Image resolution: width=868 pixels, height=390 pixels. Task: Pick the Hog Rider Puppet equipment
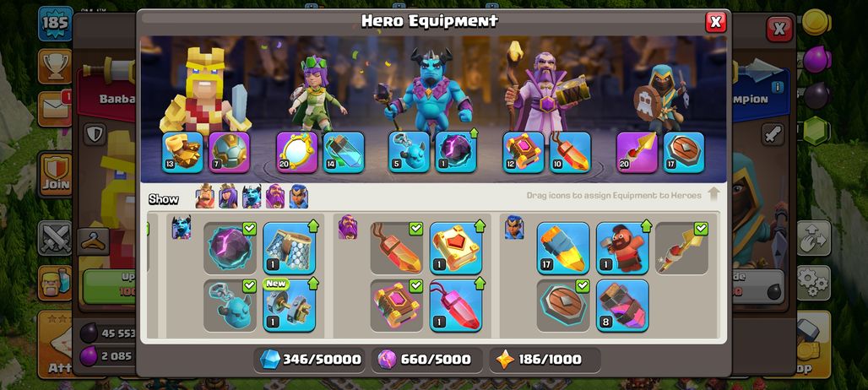pyautogui.click(x=622, y=248)
